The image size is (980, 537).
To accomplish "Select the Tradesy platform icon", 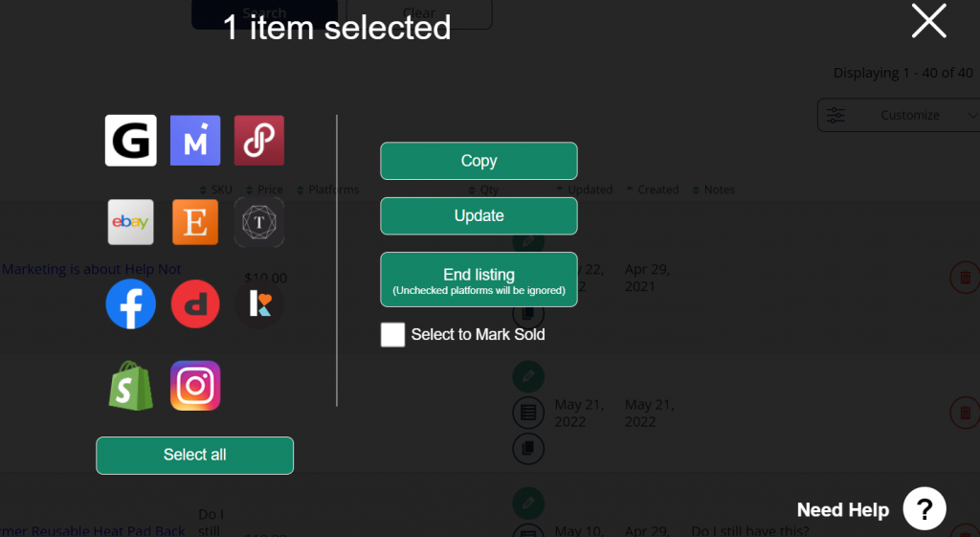I will (259, 222).
